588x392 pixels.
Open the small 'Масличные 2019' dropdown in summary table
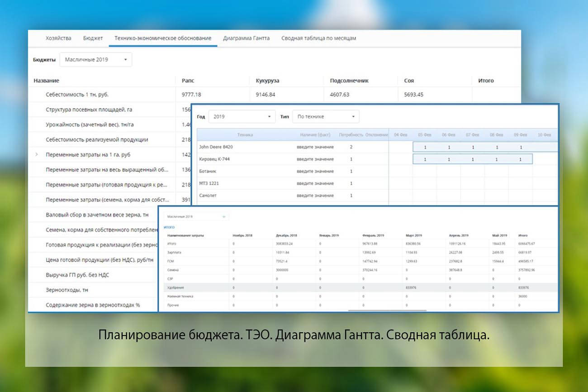196,217
